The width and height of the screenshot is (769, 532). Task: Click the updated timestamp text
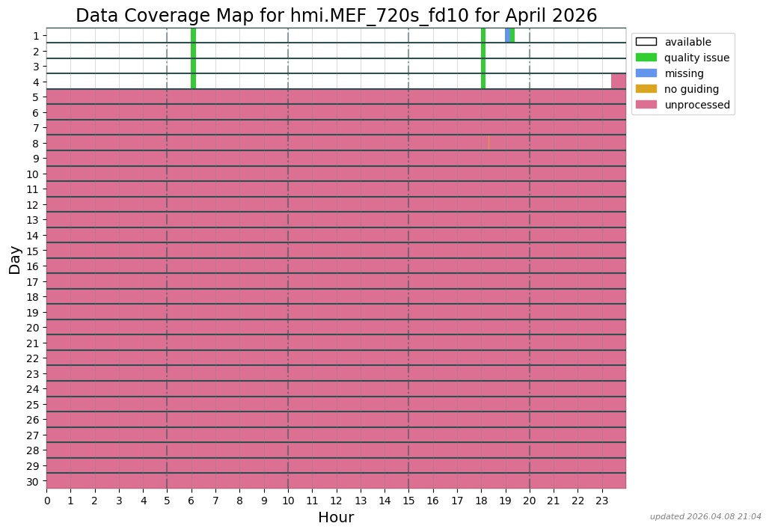tap(705, 516)
